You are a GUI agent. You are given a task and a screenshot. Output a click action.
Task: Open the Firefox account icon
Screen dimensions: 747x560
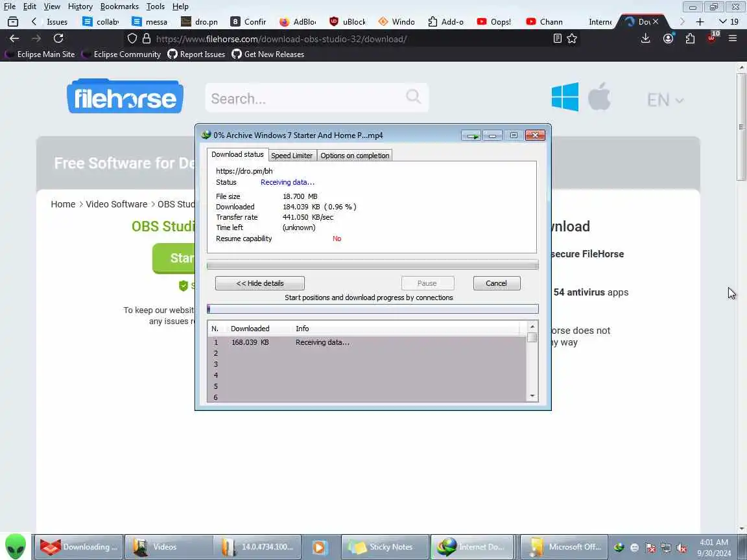669,39
